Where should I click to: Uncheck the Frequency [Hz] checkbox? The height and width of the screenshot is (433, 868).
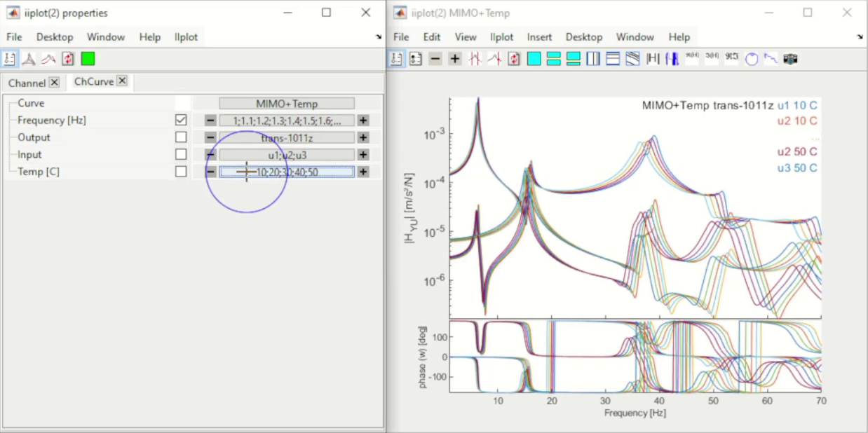(180, 120)
